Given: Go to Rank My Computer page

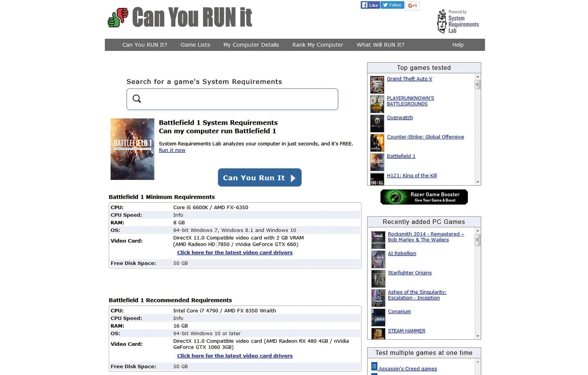Looking at the screenshot, I should pyautogui.click(x=317, y=45).
